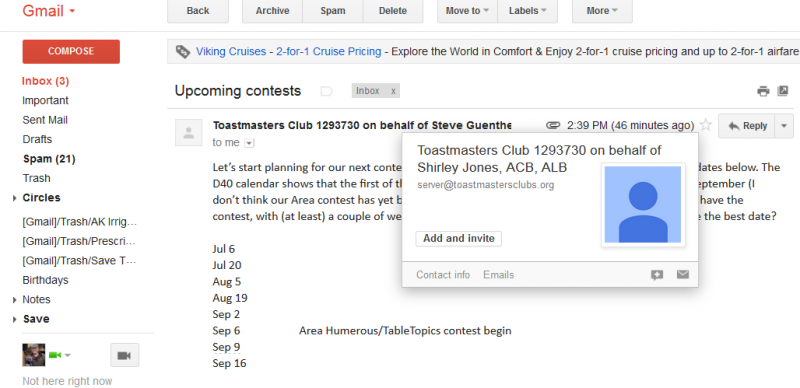The height and width of the screenshot is (388, 800).
Task: Open the Move to dropdown
Action: 467,11
